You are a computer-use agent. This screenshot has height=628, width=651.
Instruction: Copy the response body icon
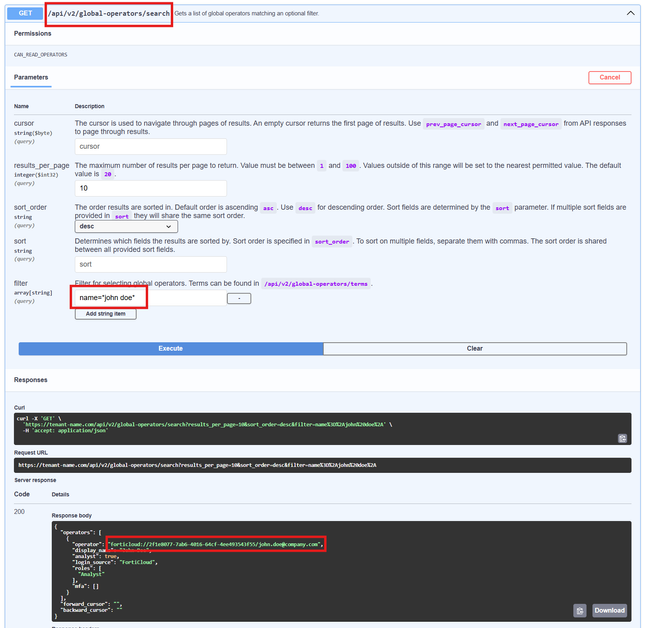[580, 611]
